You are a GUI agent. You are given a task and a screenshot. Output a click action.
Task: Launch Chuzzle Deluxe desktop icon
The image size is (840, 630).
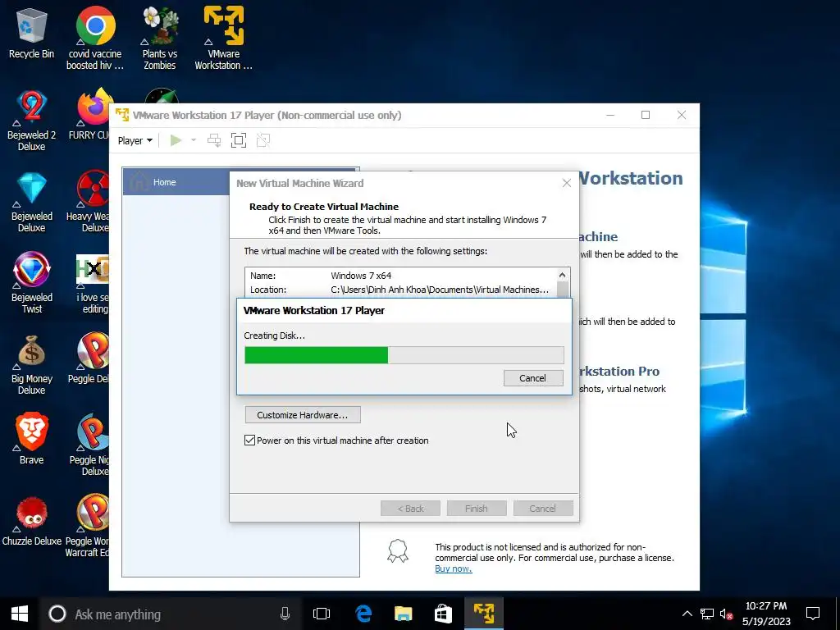31,521
